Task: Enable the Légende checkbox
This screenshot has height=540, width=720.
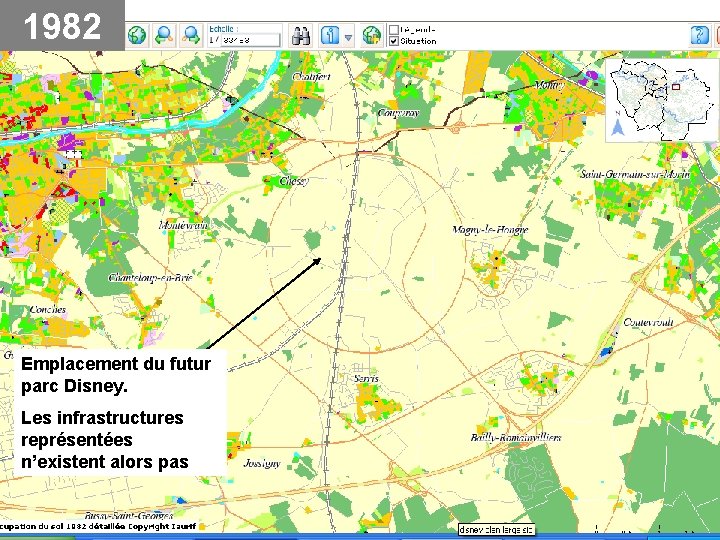Action: [394, 30]
